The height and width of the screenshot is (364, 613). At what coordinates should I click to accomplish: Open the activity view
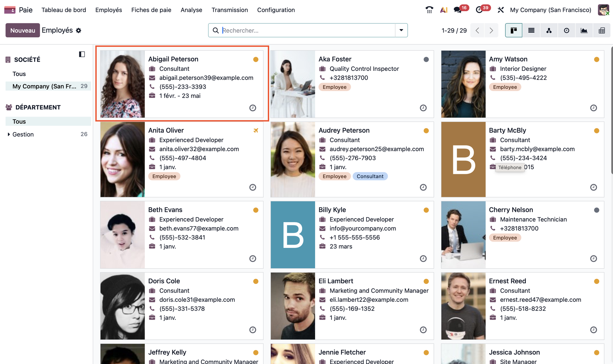(566, 30)
